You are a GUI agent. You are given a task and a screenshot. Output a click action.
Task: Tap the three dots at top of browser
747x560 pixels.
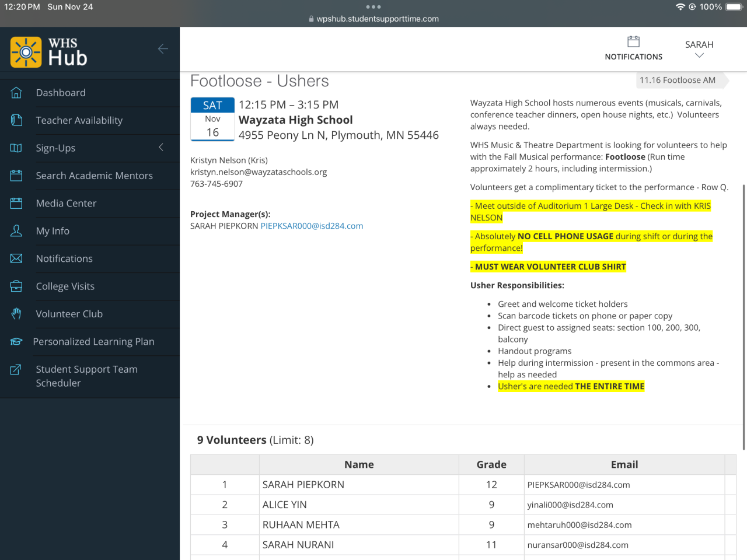pos(373,7)
